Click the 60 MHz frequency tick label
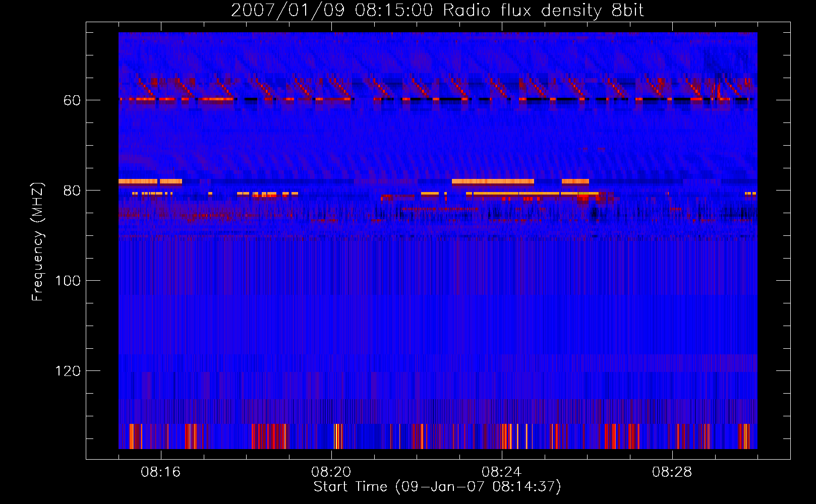This screenshot has height=504, width=816. click(x=72, y=101)
